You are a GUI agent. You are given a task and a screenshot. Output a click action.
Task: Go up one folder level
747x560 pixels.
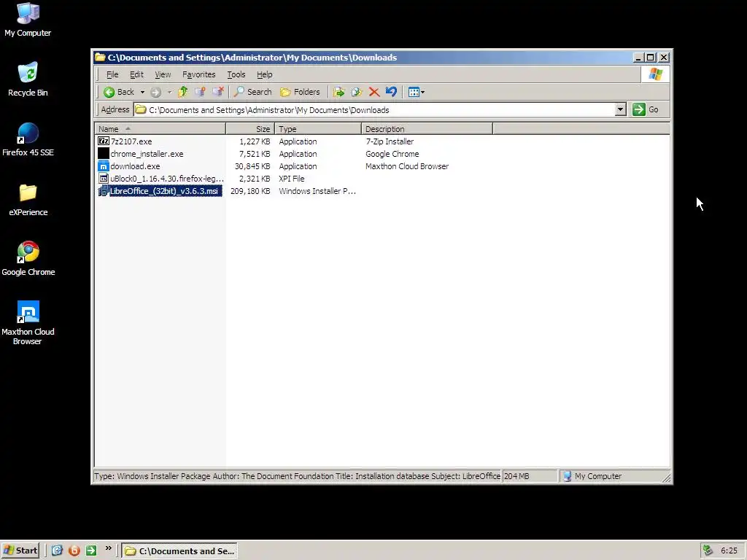183,92
